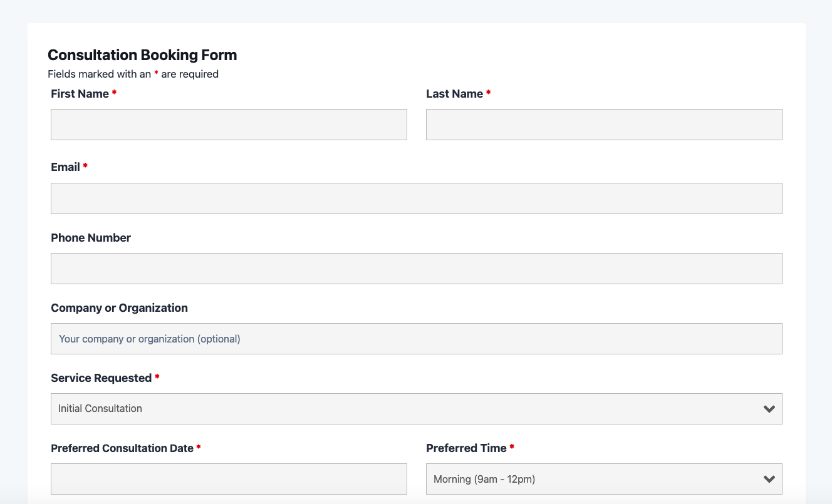Viewport: 832px width, 504px height.
Task: Click the Phone Number label
Action: 91,238
